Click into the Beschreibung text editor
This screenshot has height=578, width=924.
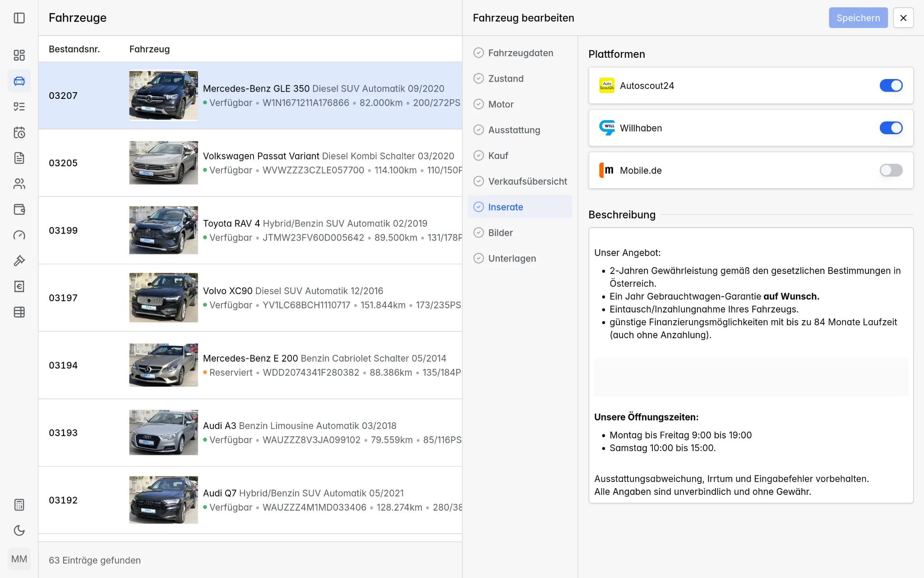[751, 365]
